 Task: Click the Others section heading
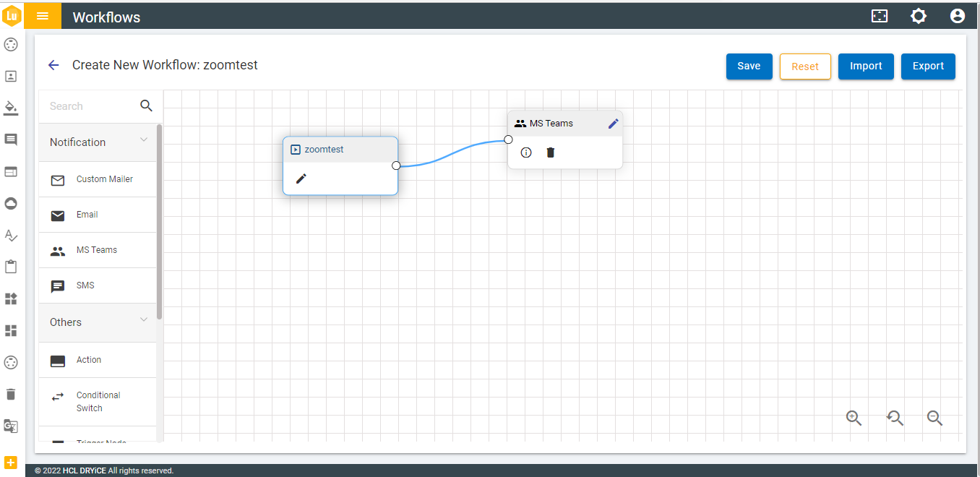point(66,322)
